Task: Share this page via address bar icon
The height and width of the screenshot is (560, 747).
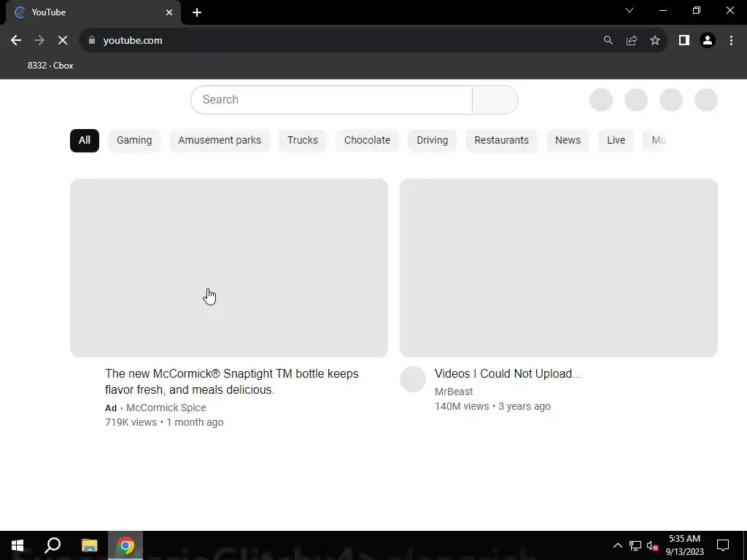Action: [632, 41]
